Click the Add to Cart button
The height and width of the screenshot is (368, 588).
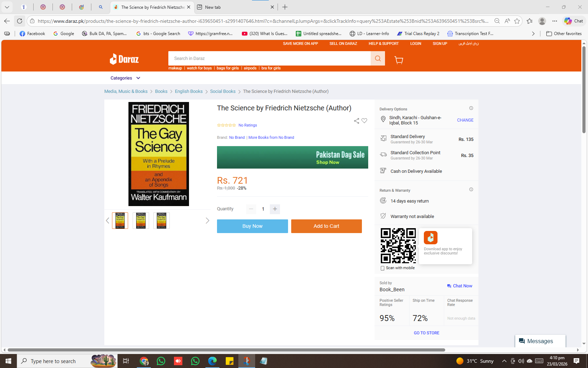click(x=327, y=226)
